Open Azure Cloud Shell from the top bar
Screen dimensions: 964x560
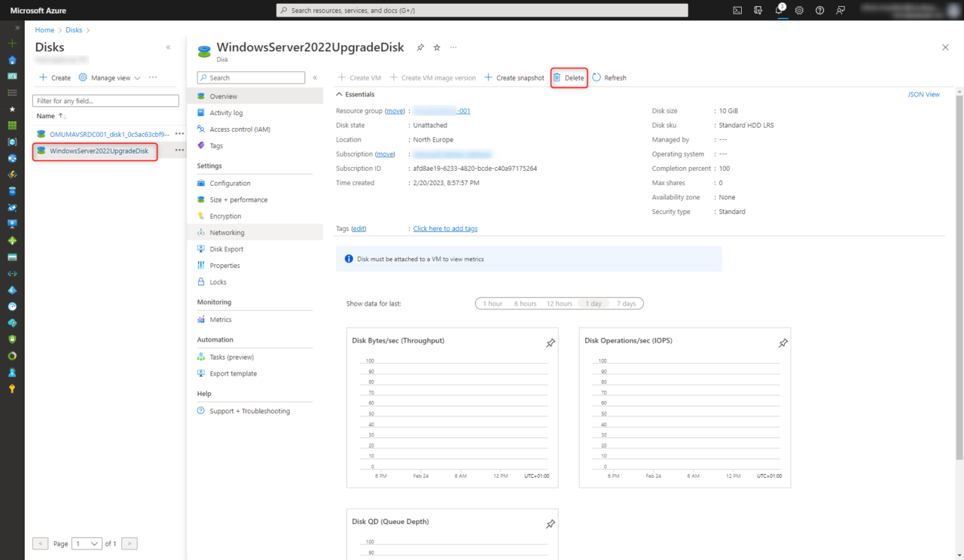(737, 11)
